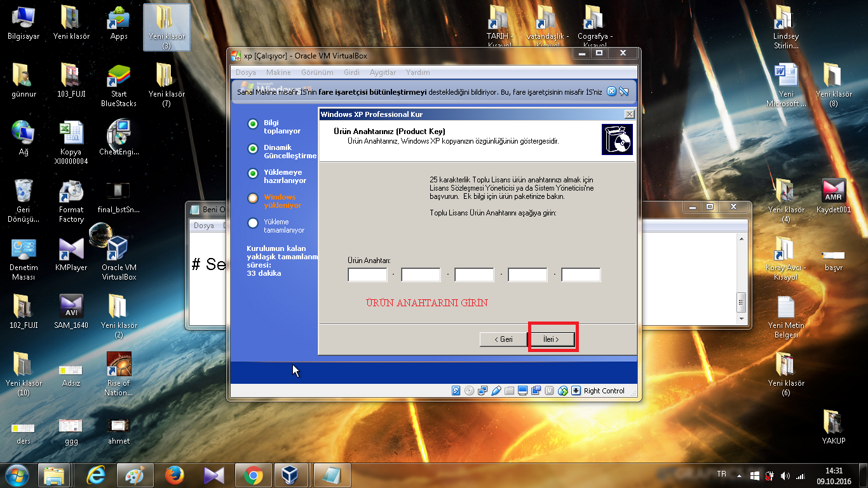868x488 pixels.
Task: Click the third product key field
Action: tap(474, 274)
